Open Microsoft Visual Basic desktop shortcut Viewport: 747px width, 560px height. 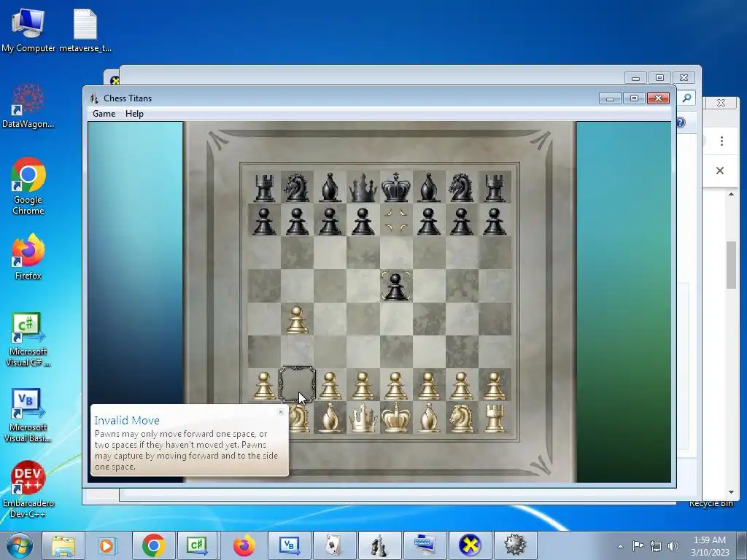point(28,415)
